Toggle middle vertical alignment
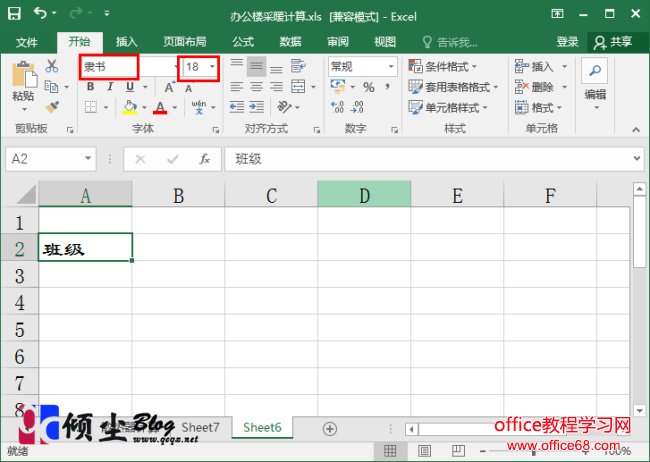This screenshot has height=462, width=650. click(257, 66)
